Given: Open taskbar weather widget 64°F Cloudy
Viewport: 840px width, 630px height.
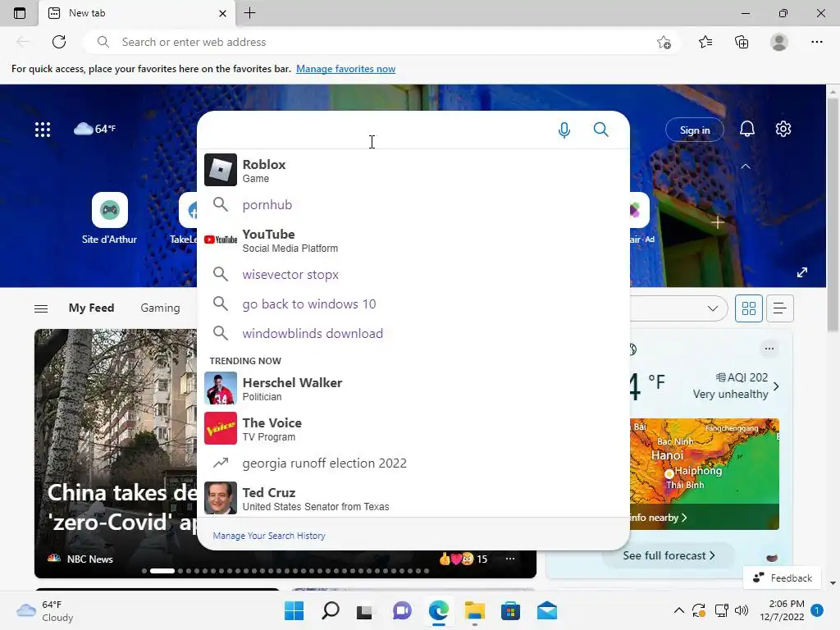Looking at the screenshot, I should (x=45, y=610).
